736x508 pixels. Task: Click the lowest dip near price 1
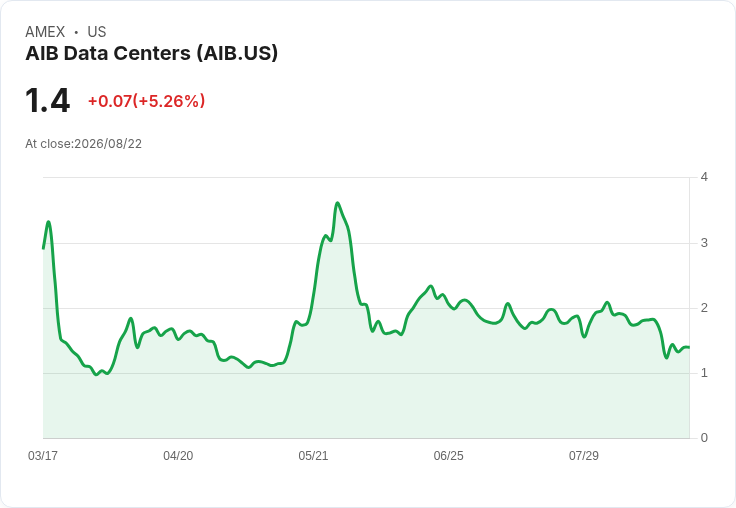97,375
